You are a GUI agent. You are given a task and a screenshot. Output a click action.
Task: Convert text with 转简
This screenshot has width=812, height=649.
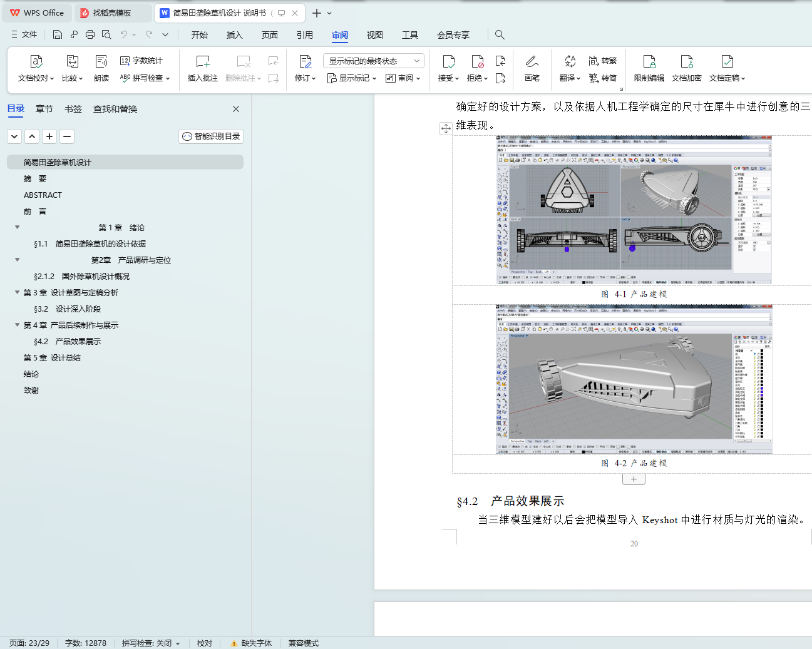(x=603, y=78)
